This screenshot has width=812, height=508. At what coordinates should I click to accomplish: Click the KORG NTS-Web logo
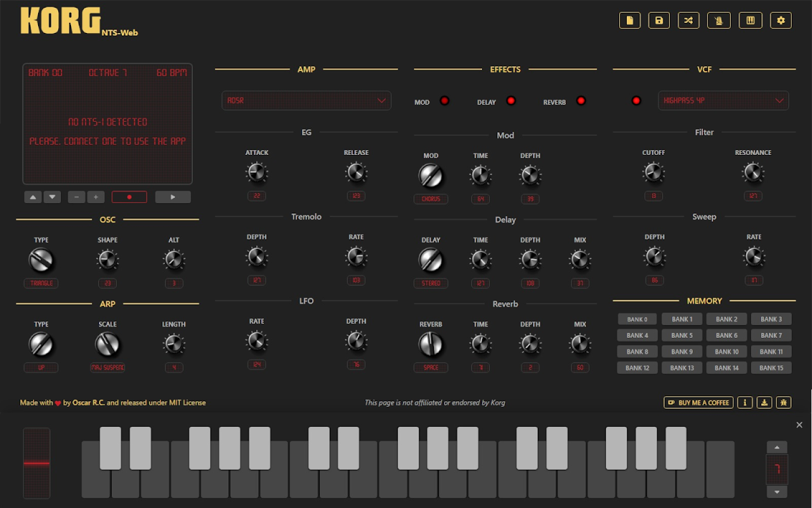79,21
